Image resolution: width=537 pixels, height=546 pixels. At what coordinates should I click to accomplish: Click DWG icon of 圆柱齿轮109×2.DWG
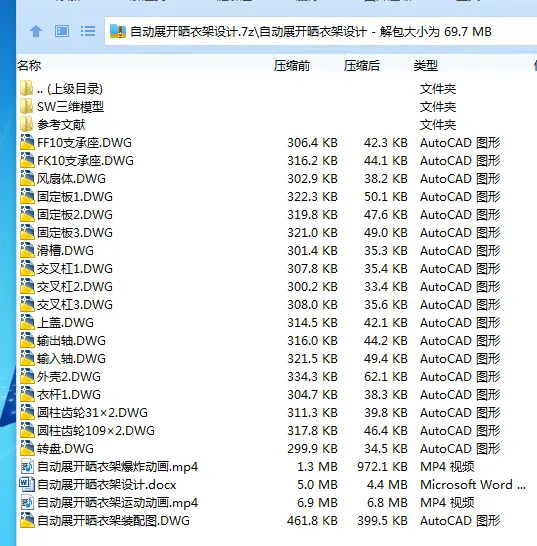click(27, 430)
